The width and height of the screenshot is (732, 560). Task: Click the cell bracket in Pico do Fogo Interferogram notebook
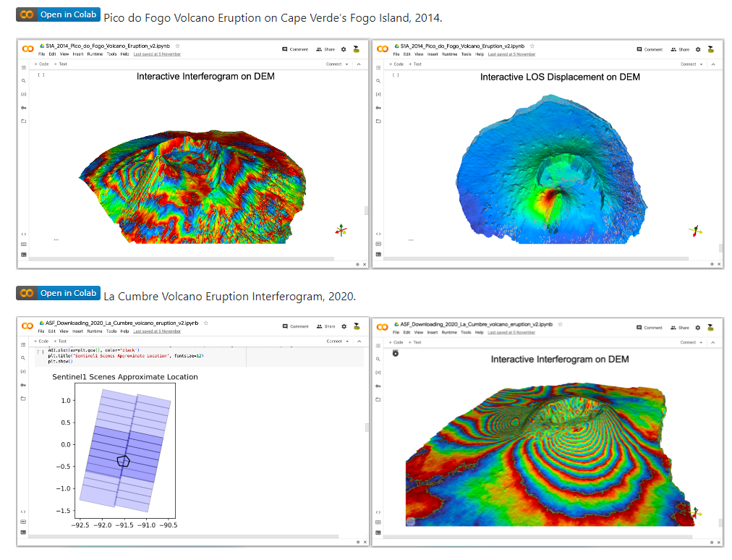pos(41,75)
